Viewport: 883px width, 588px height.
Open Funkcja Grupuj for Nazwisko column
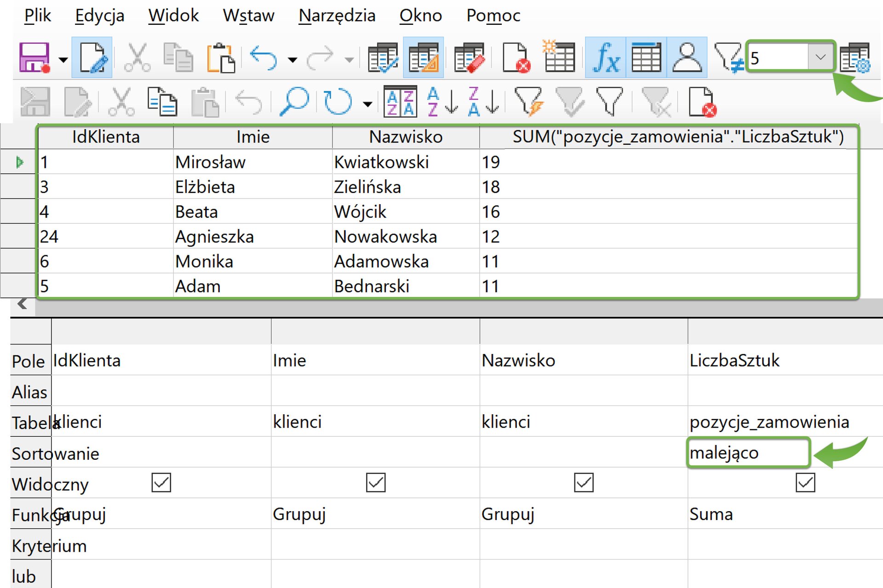[x=584, y=514]
